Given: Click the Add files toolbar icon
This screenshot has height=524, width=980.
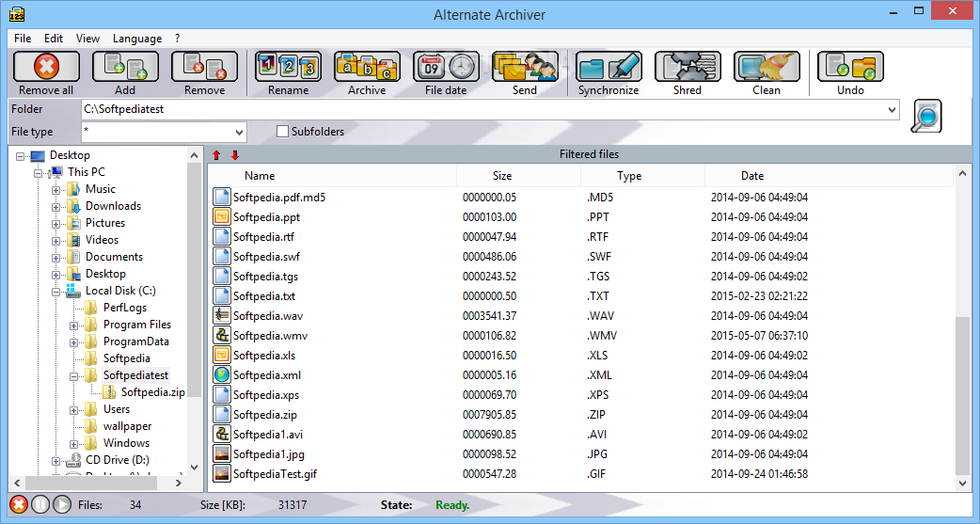Looking at the screenshot, I should pyautogui.click(x=125, y=66).
